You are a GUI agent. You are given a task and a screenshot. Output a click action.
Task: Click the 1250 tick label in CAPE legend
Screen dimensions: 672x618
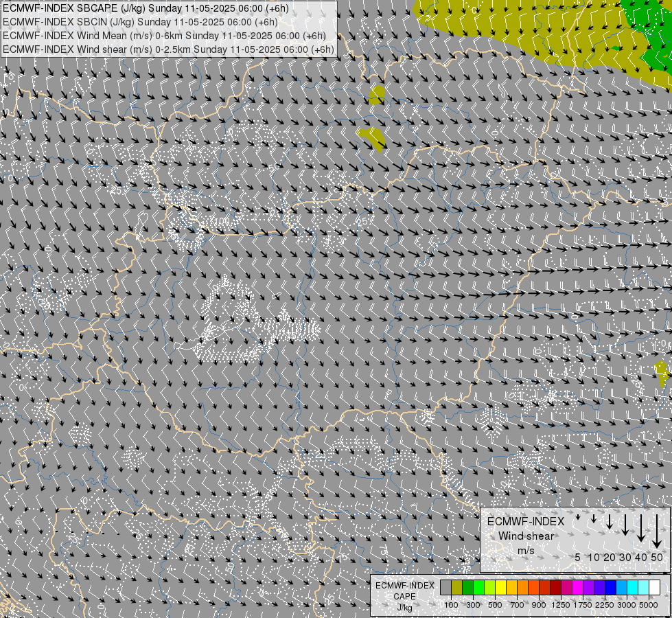561,605
